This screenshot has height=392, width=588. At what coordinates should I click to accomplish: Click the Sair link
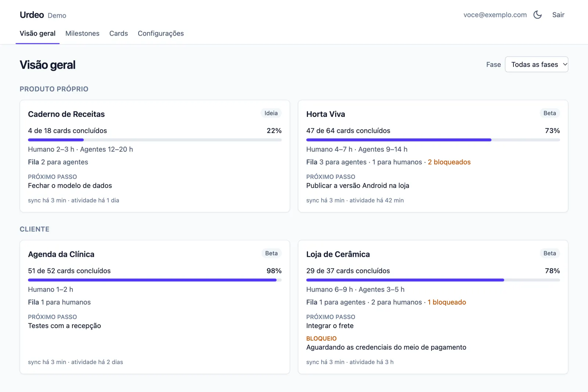[558, 15]
